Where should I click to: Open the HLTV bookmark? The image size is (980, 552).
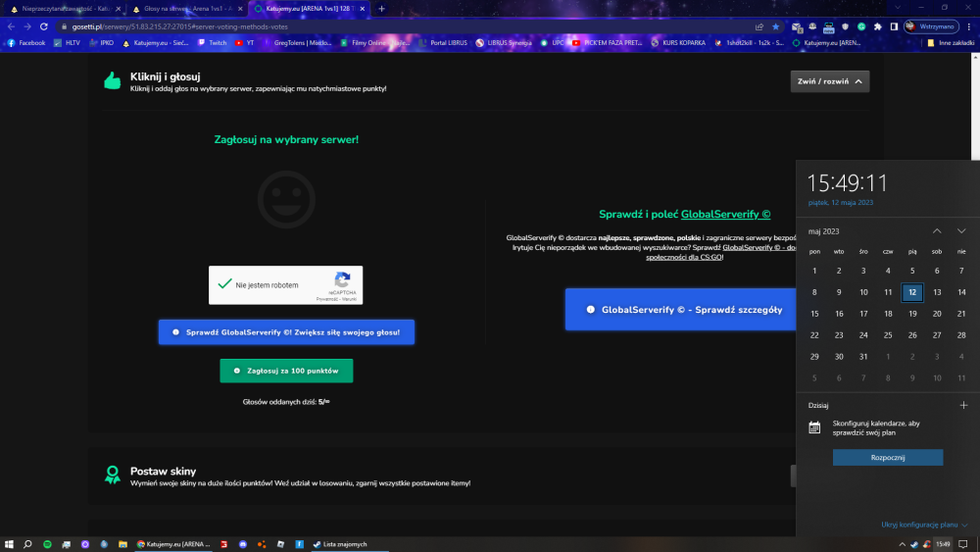pos(67,43)
